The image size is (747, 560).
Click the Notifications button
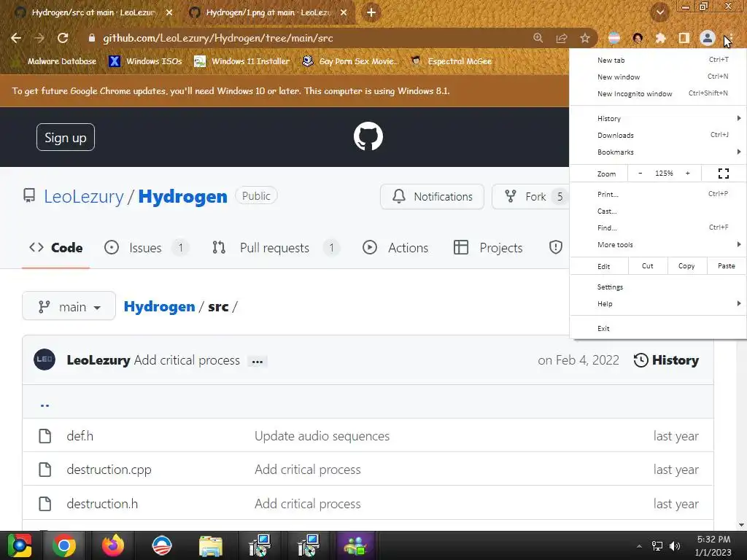[x=432, y=197]
